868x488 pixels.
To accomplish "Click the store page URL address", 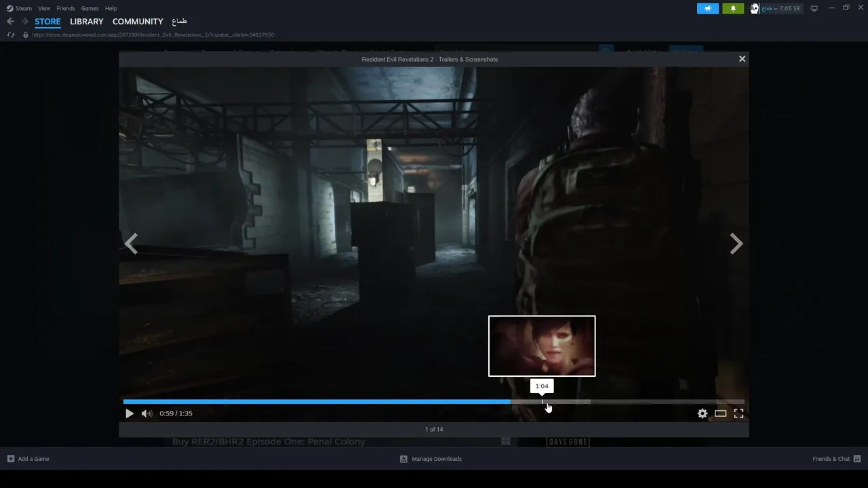I will tap(153, 35).
